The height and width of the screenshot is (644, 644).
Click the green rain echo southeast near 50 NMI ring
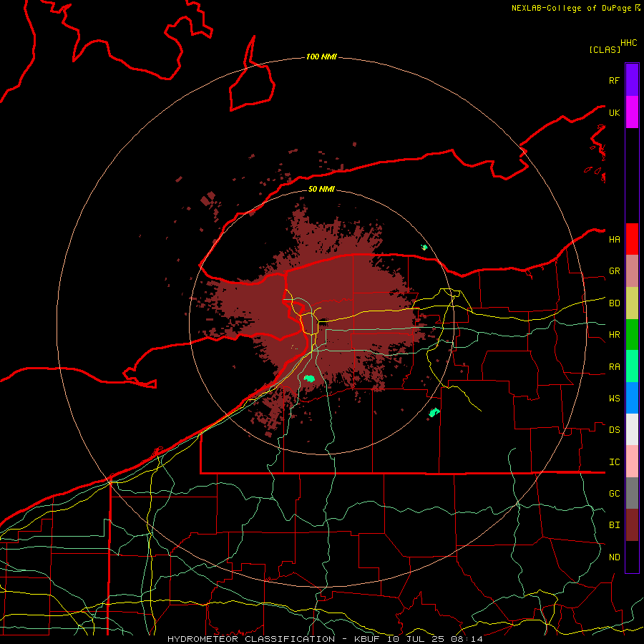click(x=434, y=412)
